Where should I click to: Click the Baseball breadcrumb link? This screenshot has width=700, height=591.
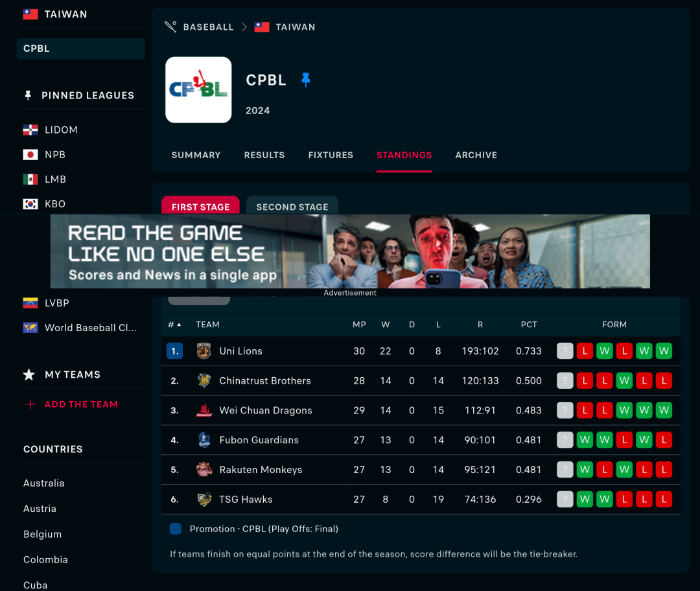click(x=208, y=27)
